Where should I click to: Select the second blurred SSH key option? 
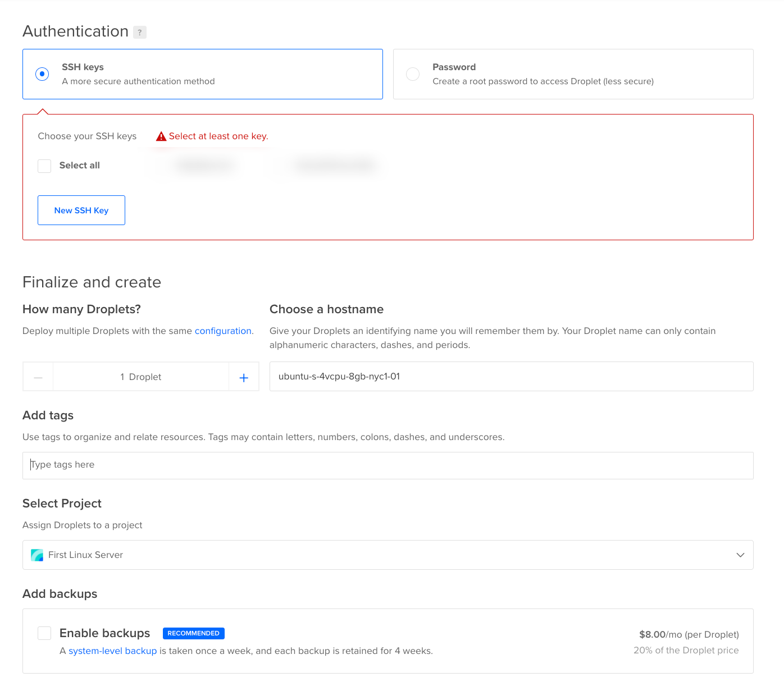click(335, 166)
